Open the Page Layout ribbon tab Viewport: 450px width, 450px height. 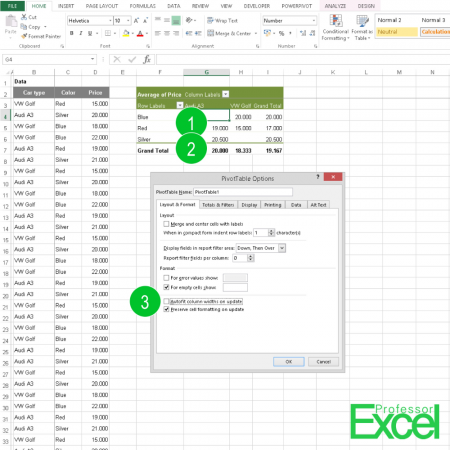(102, 6)
